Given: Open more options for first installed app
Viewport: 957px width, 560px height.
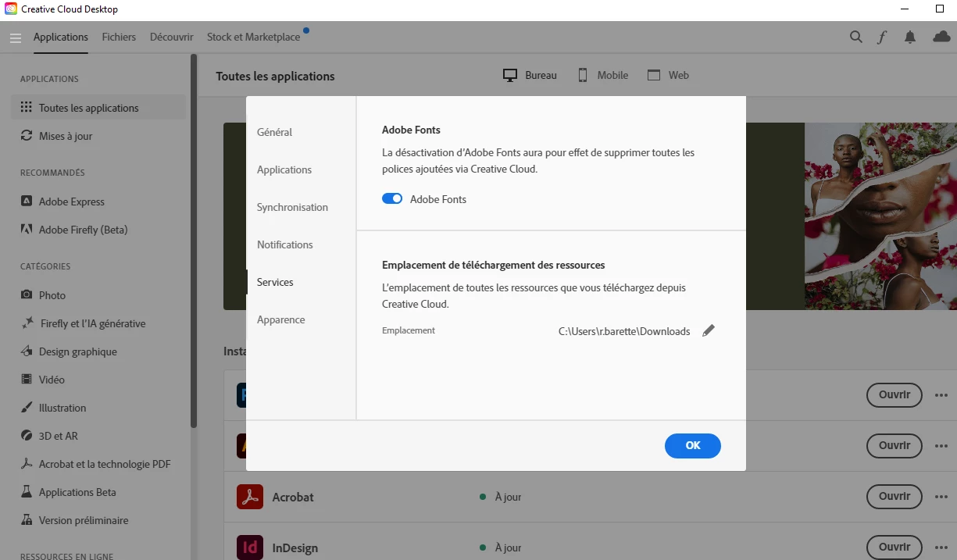Looking at the screenshot, I should [x=941, y=395].
